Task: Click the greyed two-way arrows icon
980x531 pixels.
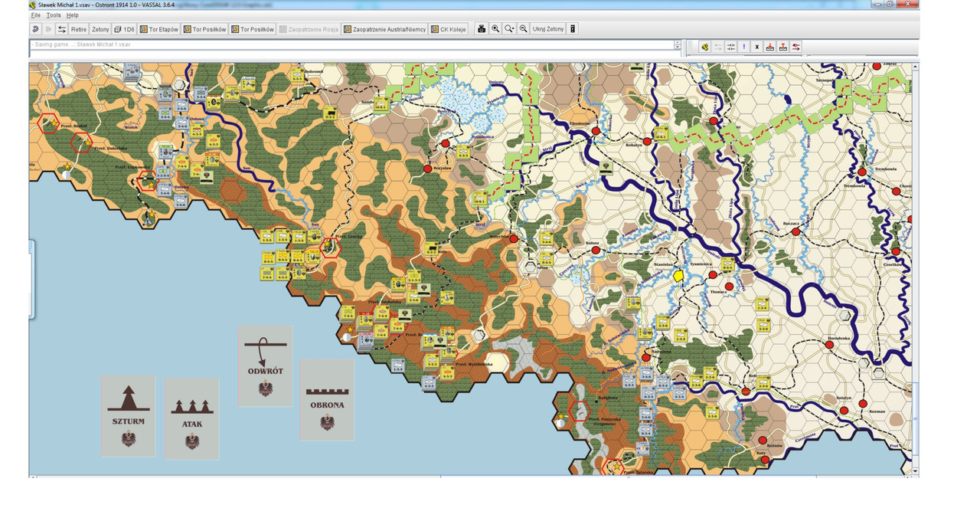Action: click(x=718, y=47)
